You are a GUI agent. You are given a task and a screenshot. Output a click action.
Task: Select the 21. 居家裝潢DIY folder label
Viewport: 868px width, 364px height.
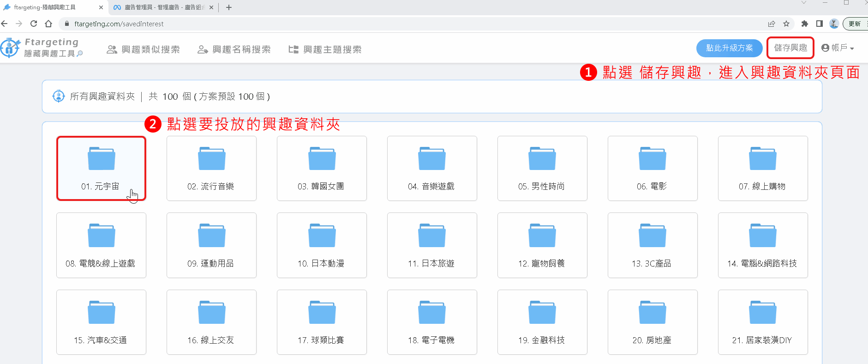tap(762, 340)
